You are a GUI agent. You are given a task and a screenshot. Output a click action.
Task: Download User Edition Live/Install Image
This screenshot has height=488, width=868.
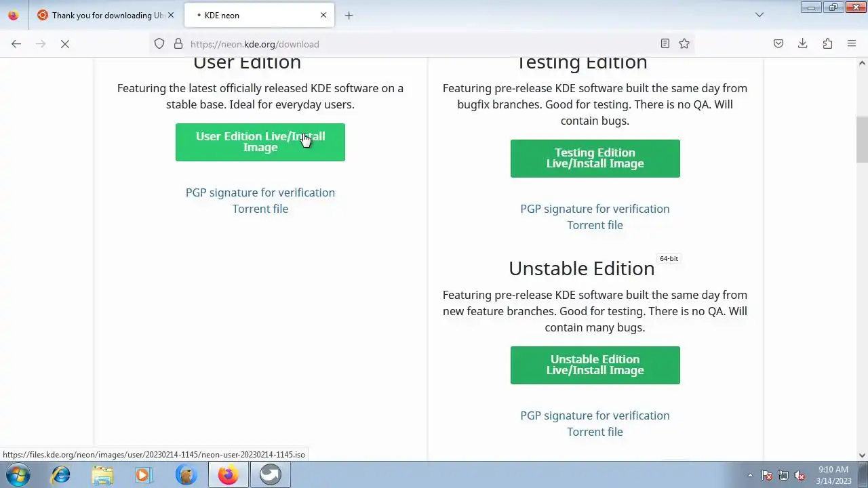[x=260, y=142]
